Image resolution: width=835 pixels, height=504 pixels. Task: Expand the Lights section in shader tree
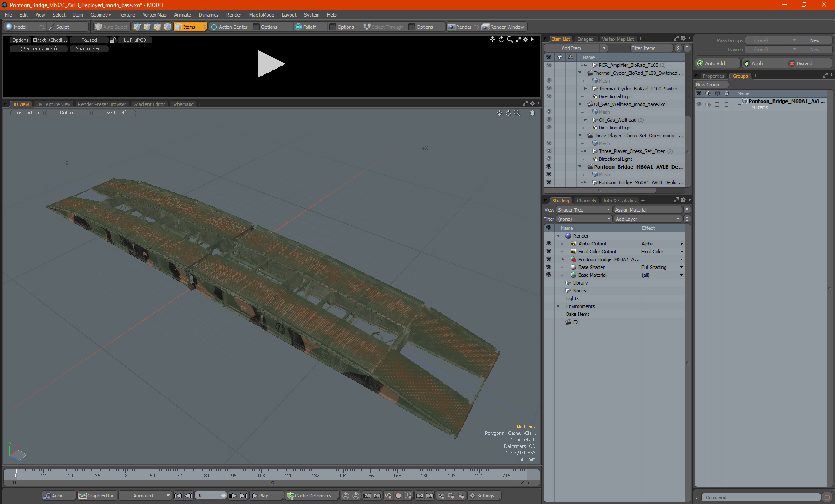558,298
